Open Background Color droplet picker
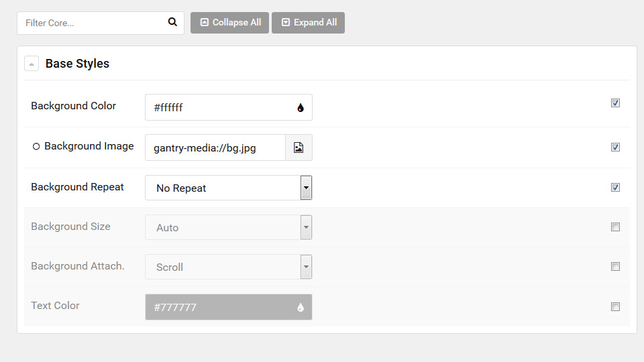 tap(301, 107)
